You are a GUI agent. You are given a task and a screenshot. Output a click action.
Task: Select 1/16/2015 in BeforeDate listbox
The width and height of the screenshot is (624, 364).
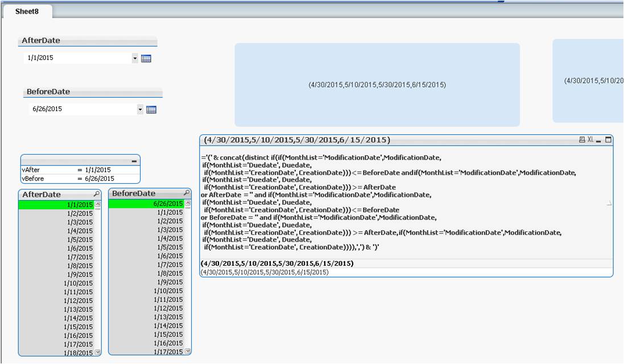(146, 344)
